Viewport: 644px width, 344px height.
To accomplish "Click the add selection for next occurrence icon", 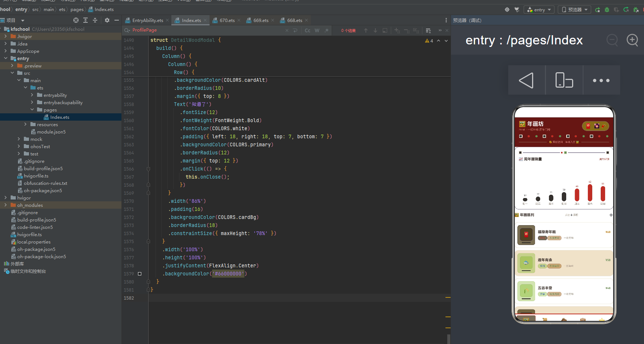I will pos(397,30).
